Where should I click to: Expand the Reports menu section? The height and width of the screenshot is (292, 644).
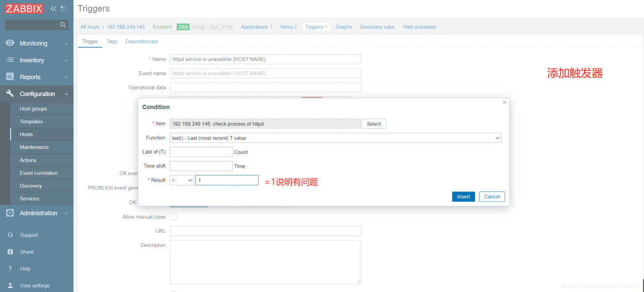pos(66,77)
